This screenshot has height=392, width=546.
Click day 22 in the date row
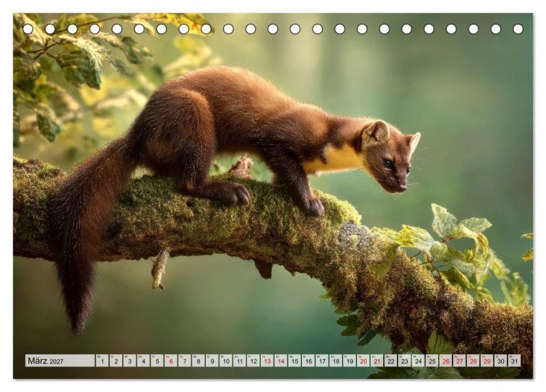coord(391,361)
